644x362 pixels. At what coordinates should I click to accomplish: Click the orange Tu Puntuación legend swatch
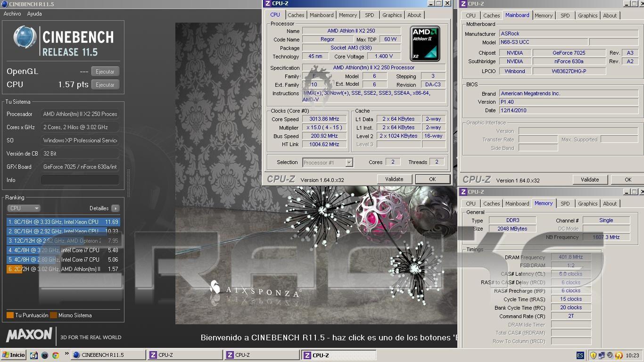[x=10, y=315]
